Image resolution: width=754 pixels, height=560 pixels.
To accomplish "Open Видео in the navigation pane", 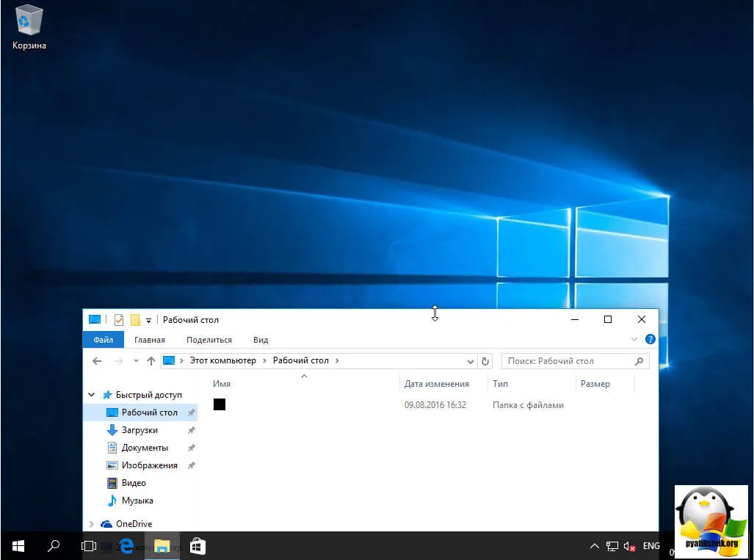I will coord(133,483).
